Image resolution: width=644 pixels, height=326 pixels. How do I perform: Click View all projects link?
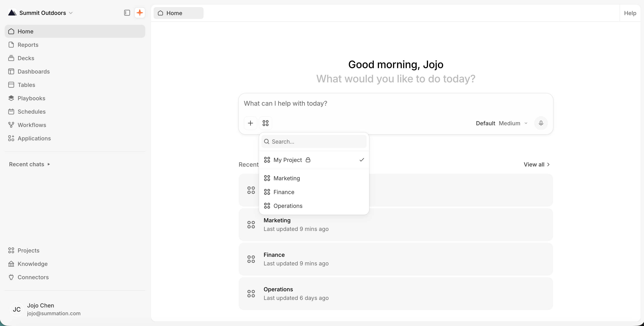(537, 164)
